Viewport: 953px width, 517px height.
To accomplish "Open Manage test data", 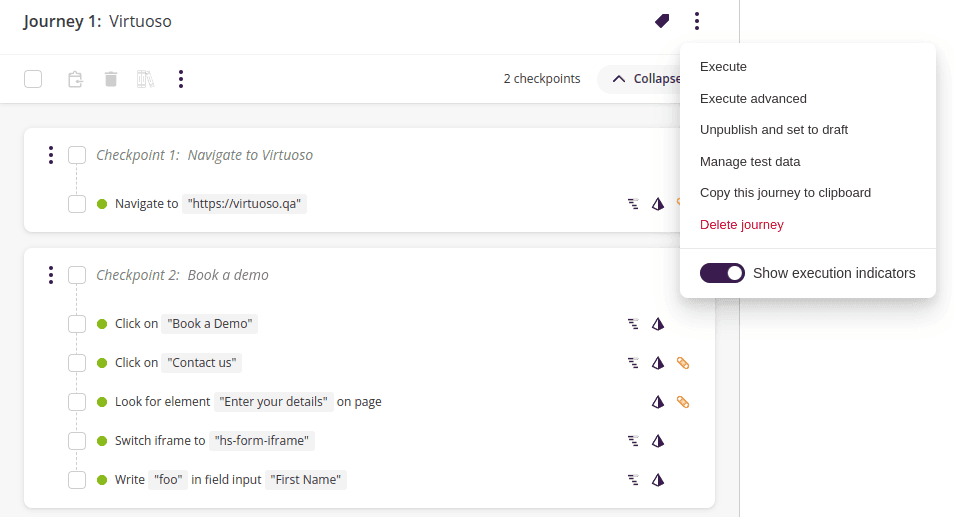I will tap(750, 162).
